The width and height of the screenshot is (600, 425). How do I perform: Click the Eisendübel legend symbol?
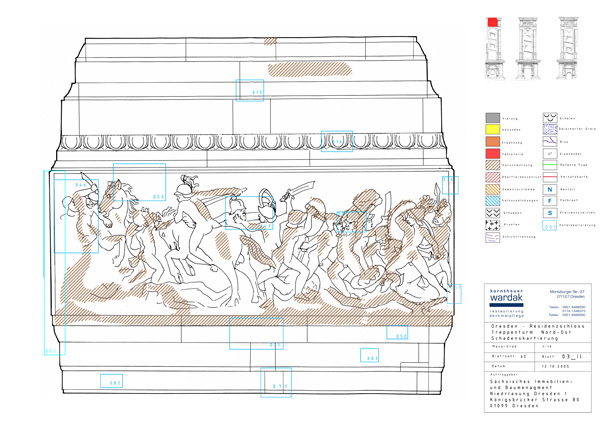[549, 154]
